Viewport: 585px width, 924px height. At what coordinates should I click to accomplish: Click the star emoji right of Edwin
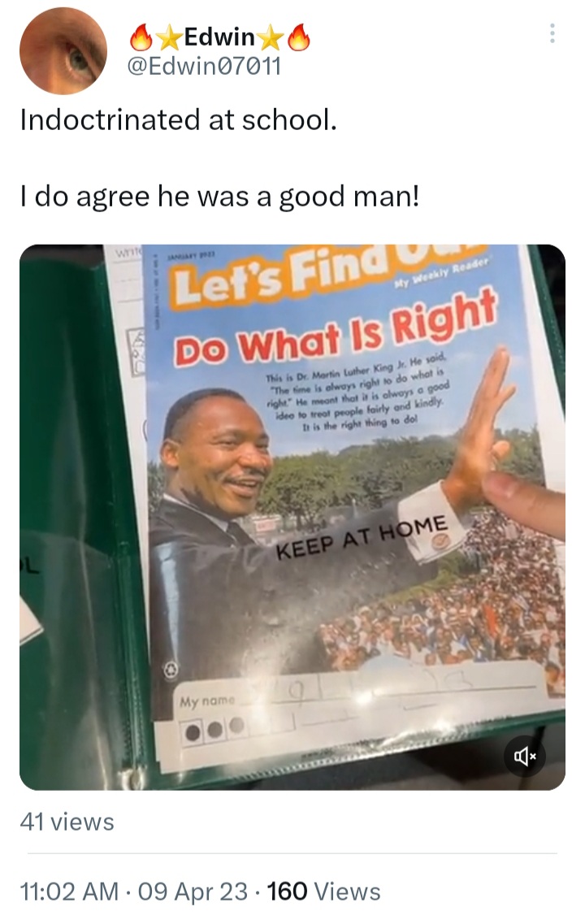coord(271,38)
